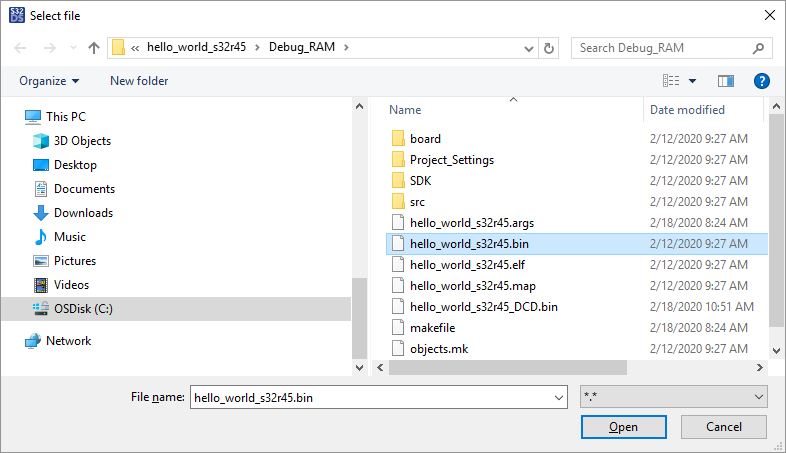
Task: Select hello_world_s32r45.elf file
Action: pyautogui.click(x=467, y=265)
